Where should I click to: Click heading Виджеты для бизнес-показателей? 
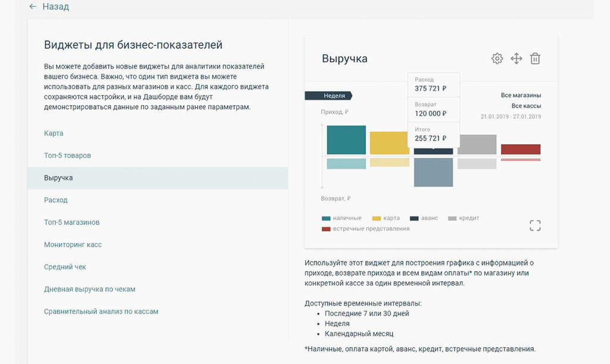[x=133, y=45]
